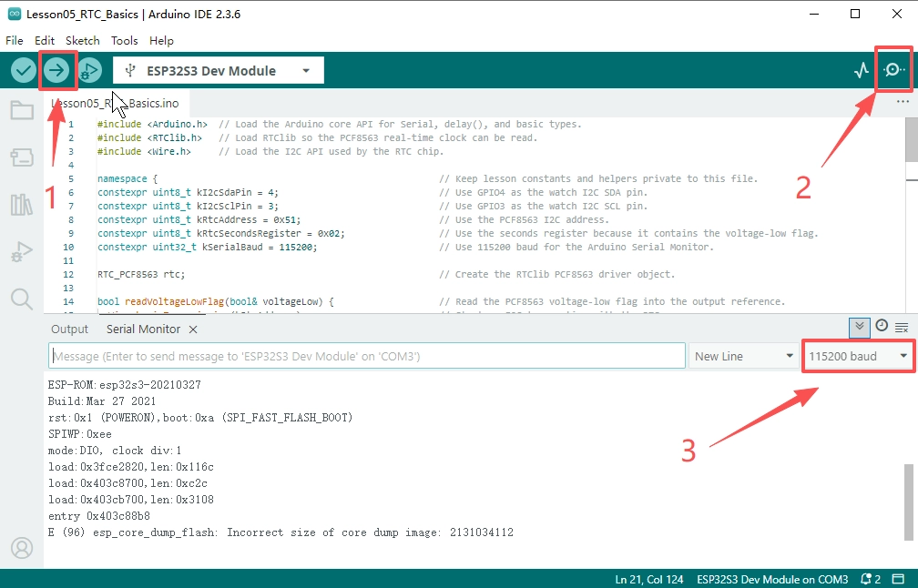Open the New Line ending dropdown
This screenshot has width=918, height=588.
743,356
